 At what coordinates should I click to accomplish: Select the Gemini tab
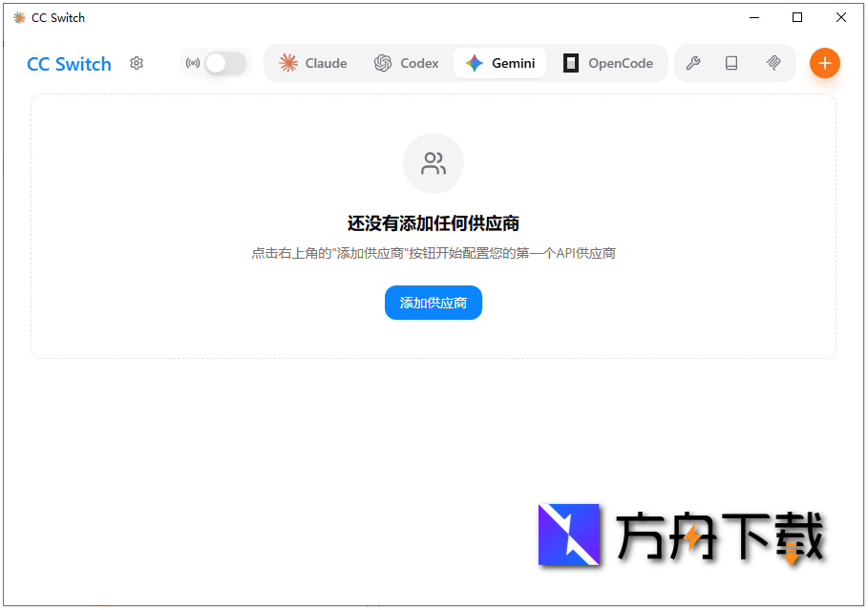point(499,63)
